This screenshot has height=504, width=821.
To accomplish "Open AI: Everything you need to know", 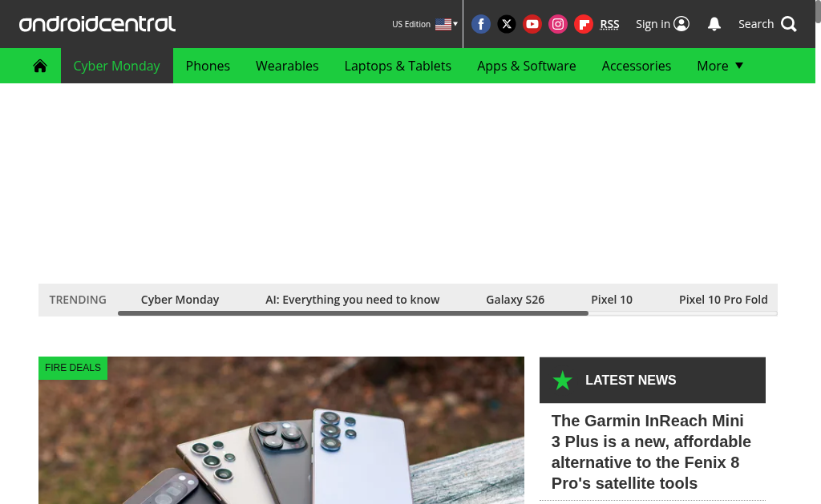I will click(353, 300).
